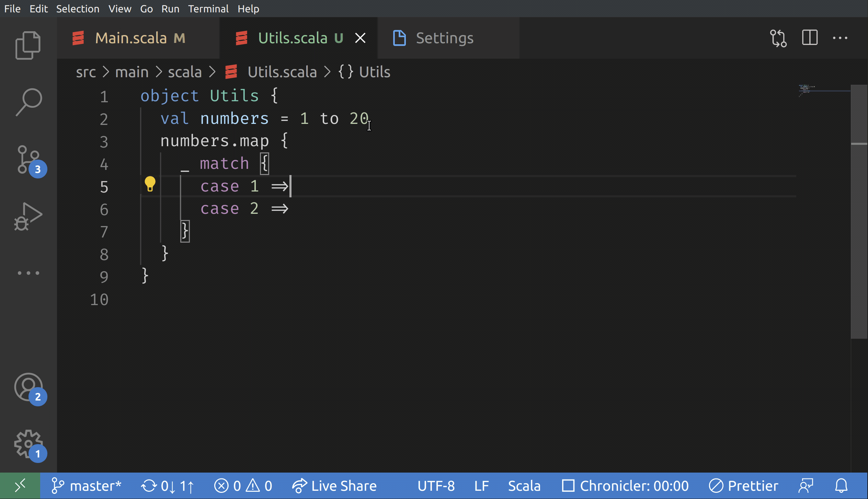
Task: Open the Terminal menu
Action: [x=208, y=9]
